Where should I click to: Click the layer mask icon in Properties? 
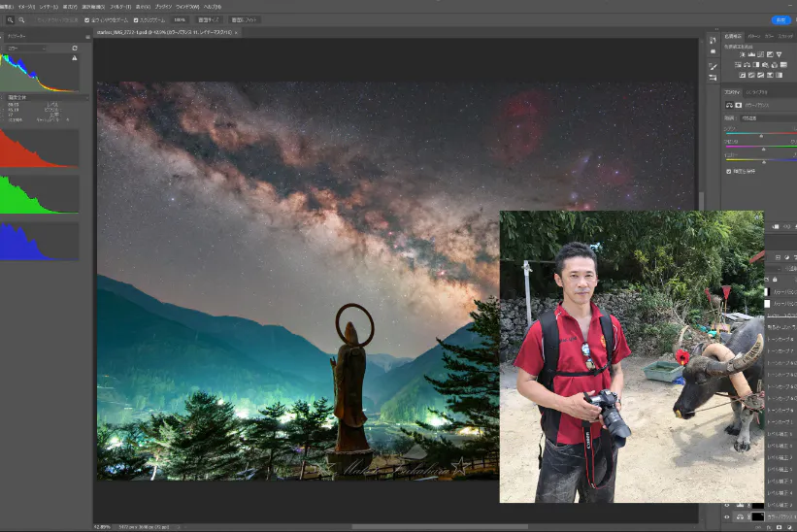click(x=740, y=104)
